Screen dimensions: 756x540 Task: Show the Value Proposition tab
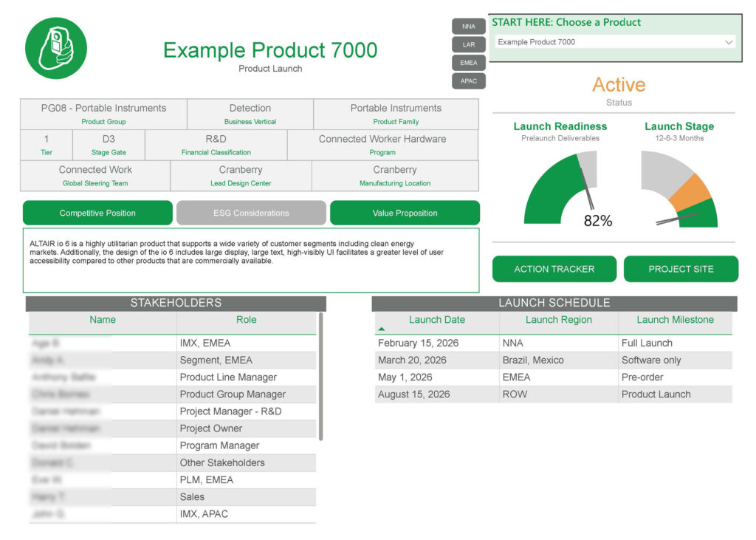pos(405,213)
